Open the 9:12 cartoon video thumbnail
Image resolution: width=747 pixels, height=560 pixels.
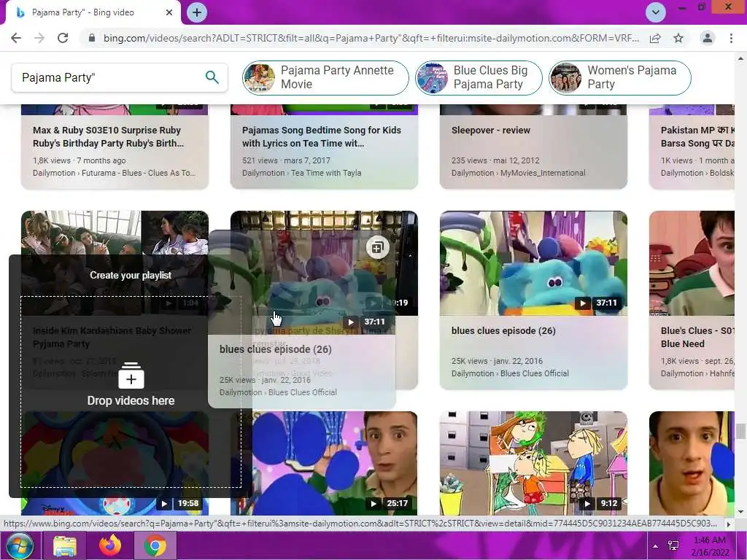click(533, 463)
